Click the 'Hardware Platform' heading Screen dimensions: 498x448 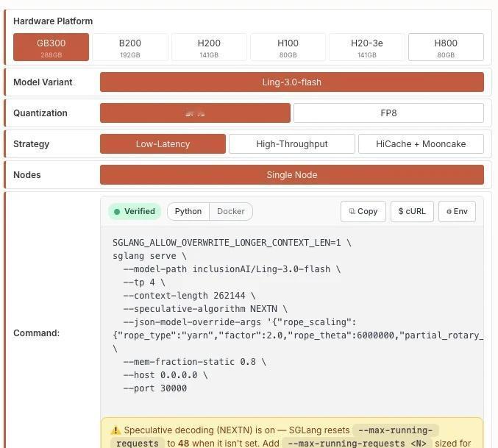click(53, 21)
